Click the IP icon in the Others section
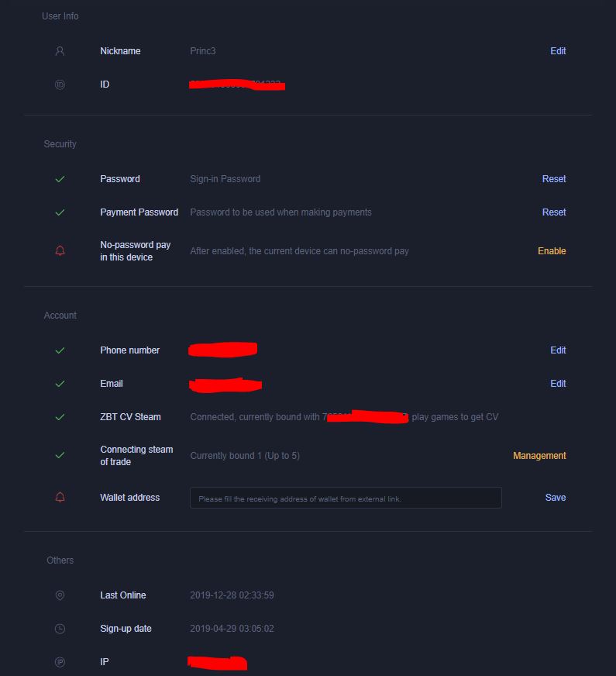Image resolution: width=616 pixels, height=676 pixels. (60, 662)
